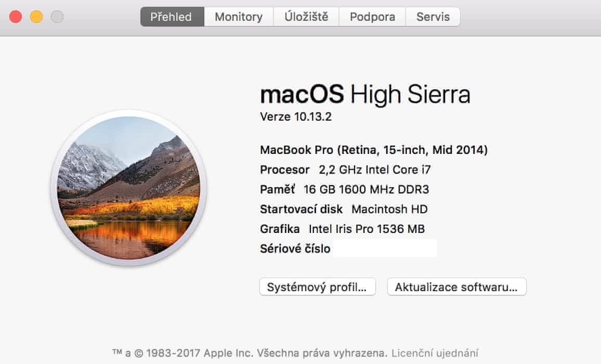This screenshot has height=364, width=601.
Task: Click the macOS High Sierra title
Action: click(x=364, y=95)
